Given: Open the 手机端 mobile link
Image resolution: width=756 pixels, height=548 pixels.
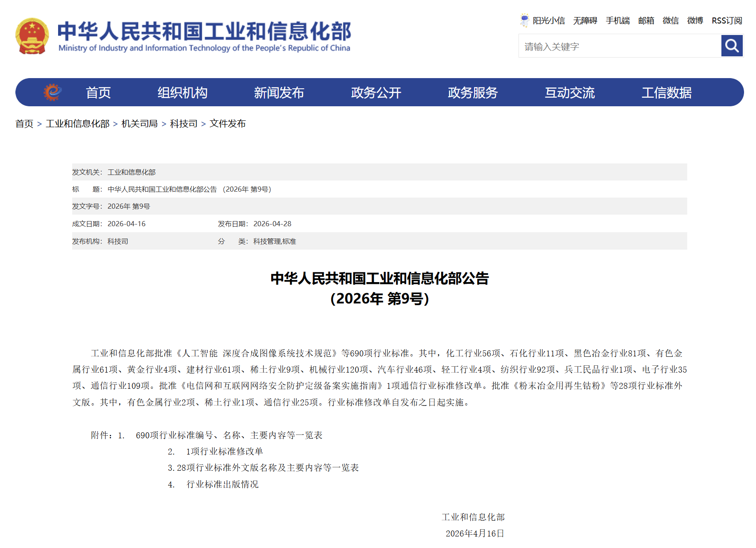Looking at the screenshot, I should pos(618,20).
